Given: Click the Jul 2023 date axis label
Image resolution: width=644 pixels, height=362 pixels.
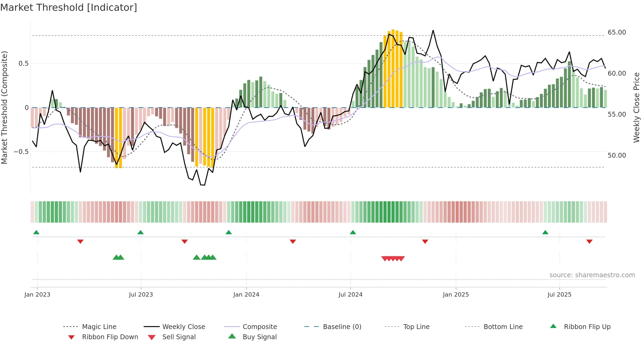Looking at the screenshot, I should coord(141,295).
